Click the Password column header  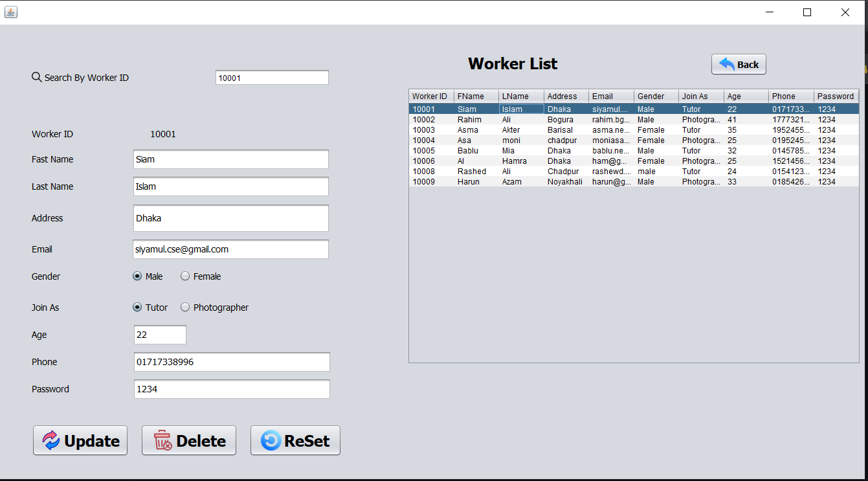coord(836,96)
